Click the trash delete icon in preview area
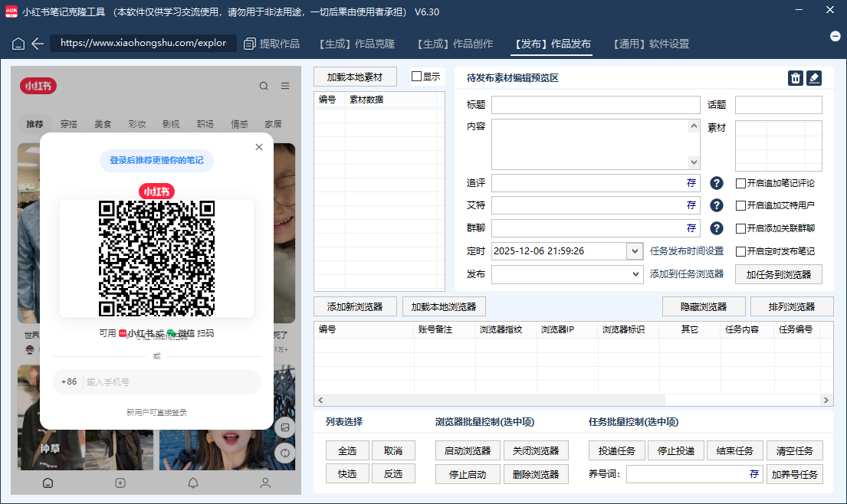 tap(796, 78)
